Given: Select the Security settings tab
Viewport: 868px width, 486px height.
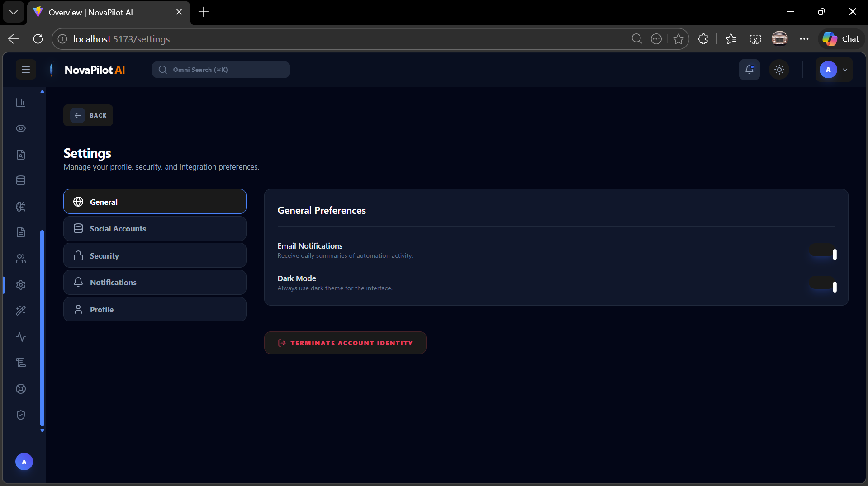Looking at the screenshot, I should pyautogui.click(x=155, y=255).
